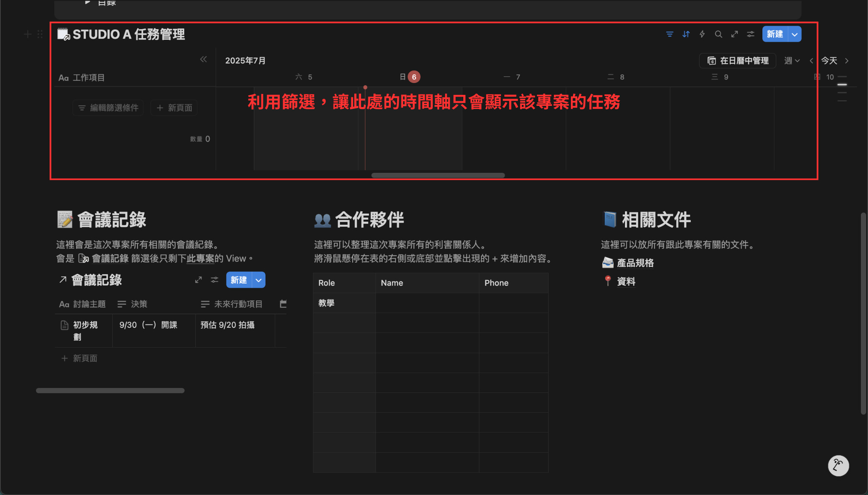
Task: Click the timeline horizontal scrollbar
Action: tap(438, 175)
